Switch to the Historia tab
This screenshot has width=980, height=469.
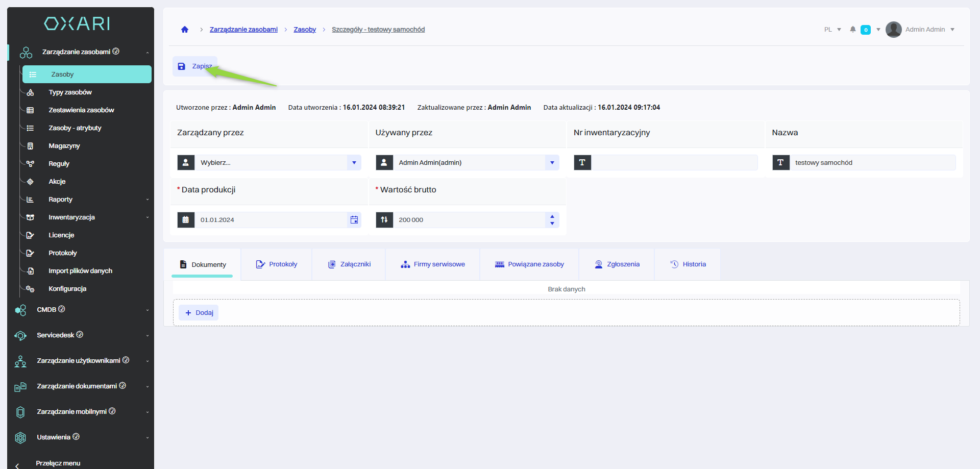(688, 264)
